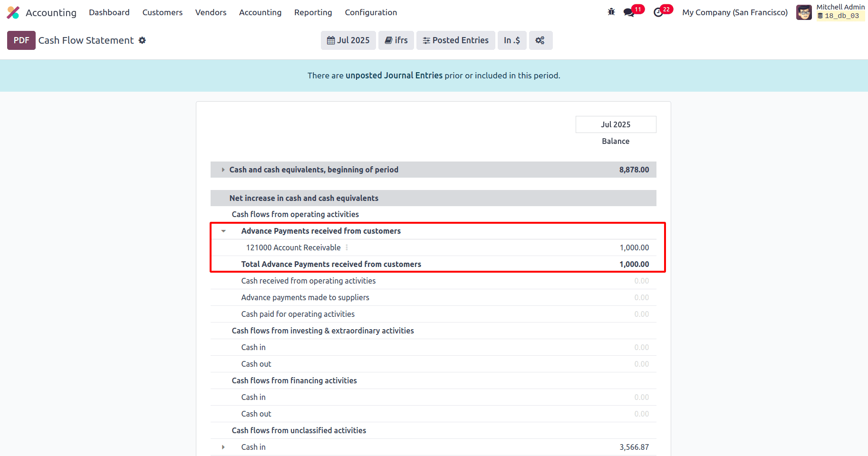The height and width of the screenshot is (456, 868).
Task: Open the debug bug icon
Action: 611,12
